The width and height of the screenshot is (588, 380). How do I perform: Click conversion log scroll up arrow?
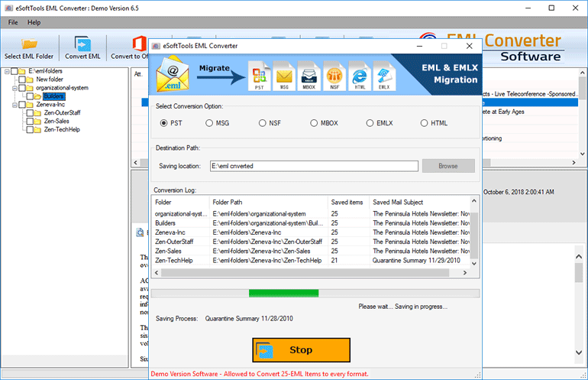[474, 201]
